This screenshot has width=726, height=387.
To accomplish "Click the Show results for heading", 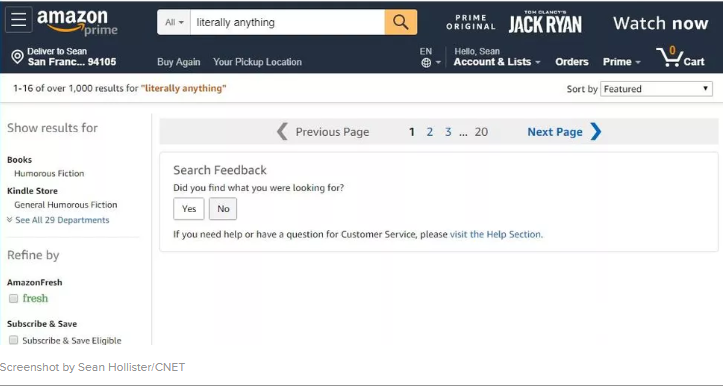I will point(52,128).
